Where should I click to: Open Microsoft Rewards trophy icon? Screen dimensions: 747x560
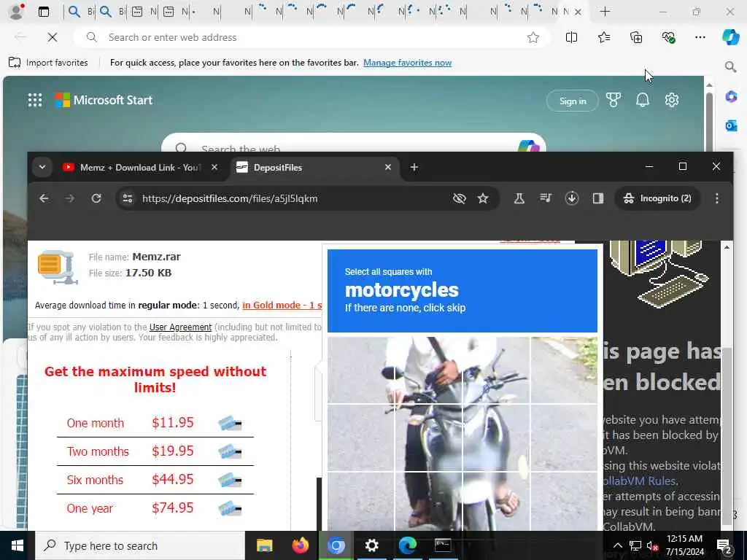(613, 100)
